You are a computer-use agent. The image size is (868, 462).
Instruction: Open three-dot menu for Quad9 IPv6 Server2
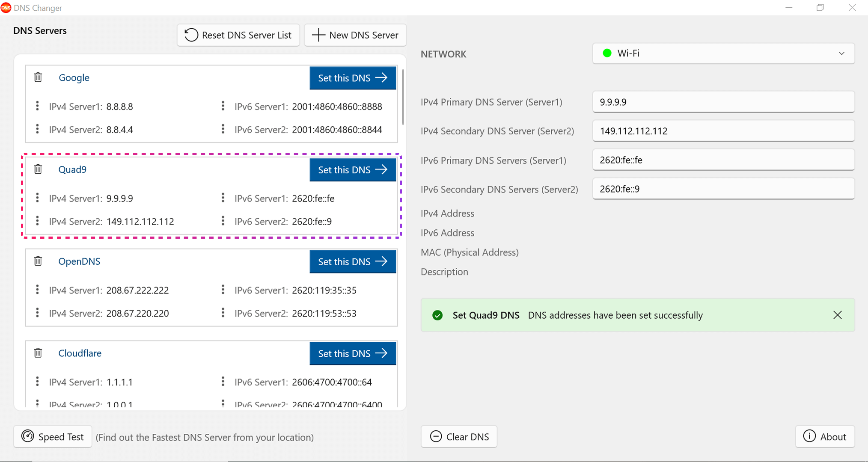point(223,221)
